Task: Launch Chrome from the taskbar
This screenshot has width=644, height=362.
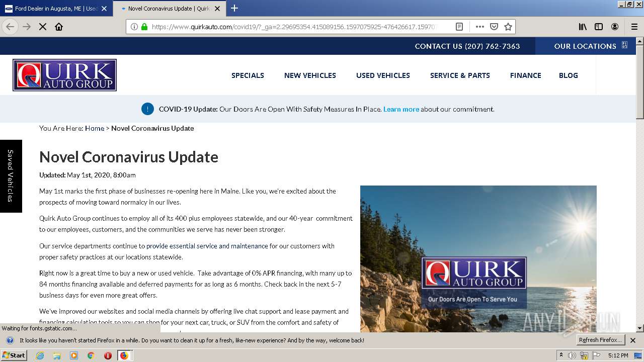Action: tap(91, 355)
